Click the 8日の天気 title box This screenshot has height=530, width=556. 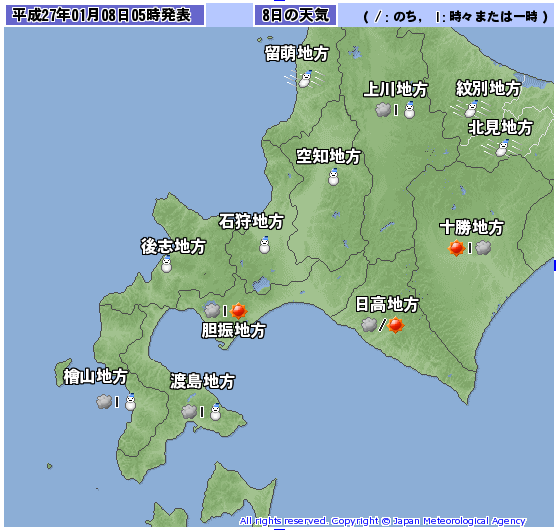coord(295,15)
